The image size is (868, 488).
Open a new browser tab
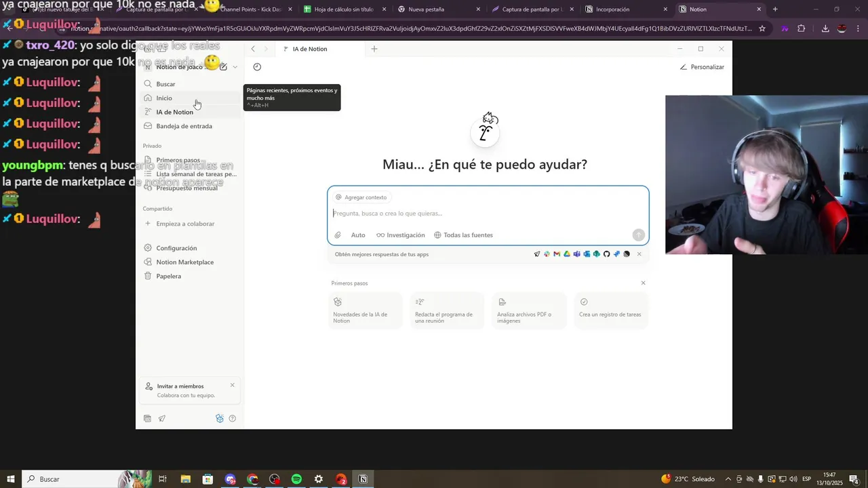[x=775, y=9]
